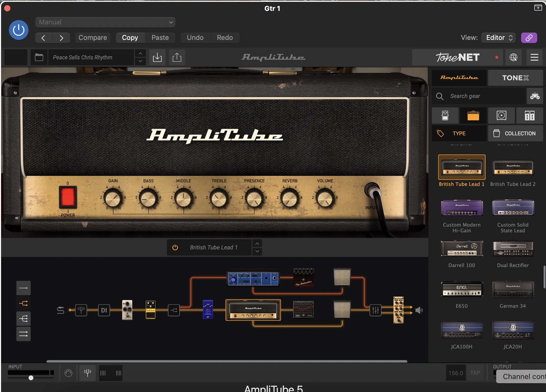Step to previous preset up arrow
Image resolution: width=546 pixels, height=392 pixels.
pyautogui.click(x=140, y=53)
